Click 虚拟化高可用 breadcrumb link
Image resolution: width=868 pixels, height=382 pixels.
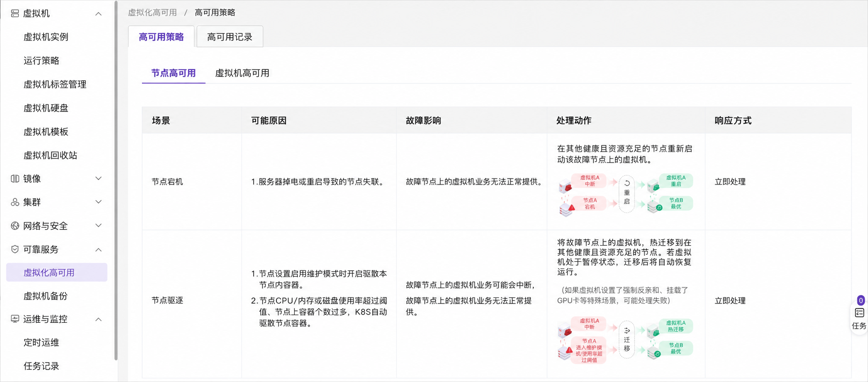click(152, 12)
